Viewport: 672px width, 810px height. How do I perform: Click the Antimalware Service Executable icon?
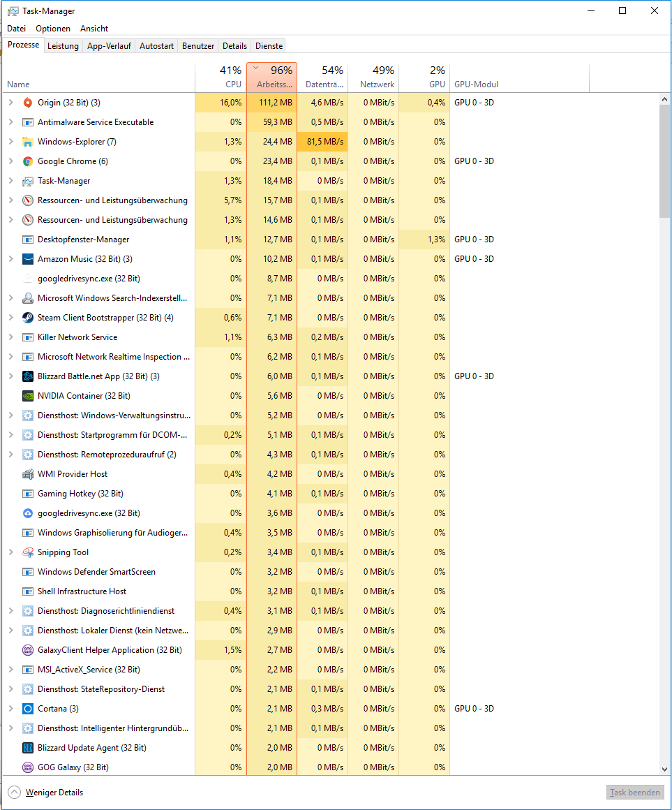coord(28,122)
